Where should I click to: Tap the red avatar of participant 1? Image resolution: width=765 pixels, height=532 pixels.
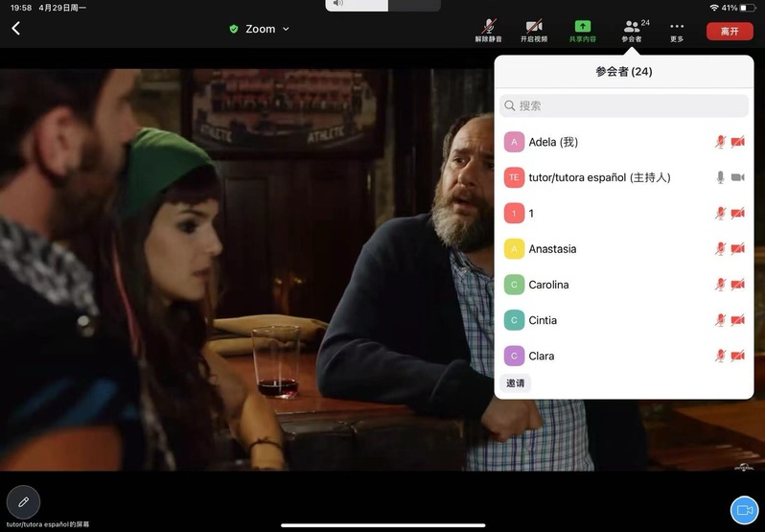tap(514, 213)
